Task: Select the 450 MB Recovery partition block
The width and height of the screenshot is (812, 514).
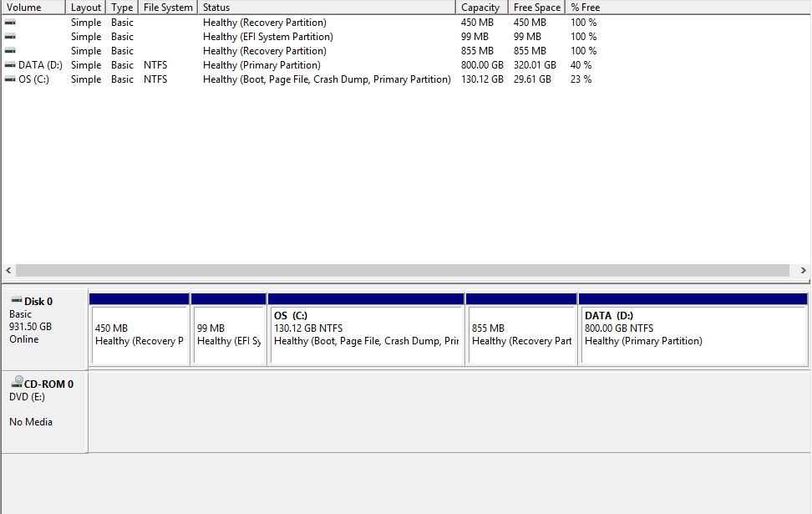Action: pos(140,329)
